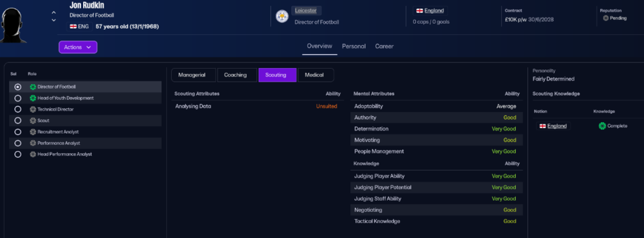This screenshot has height=238, width=644.
Task: Click the 0 caps / 0 goals text
Action: point(431,22)
